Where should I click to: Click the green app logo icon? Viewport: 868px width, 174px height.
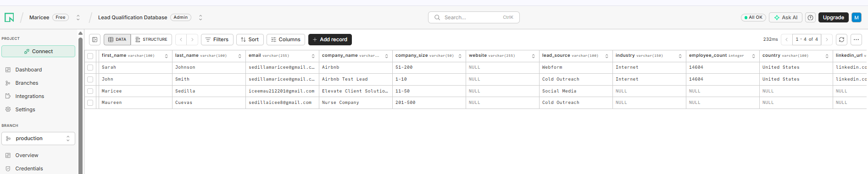pos(9,17)
